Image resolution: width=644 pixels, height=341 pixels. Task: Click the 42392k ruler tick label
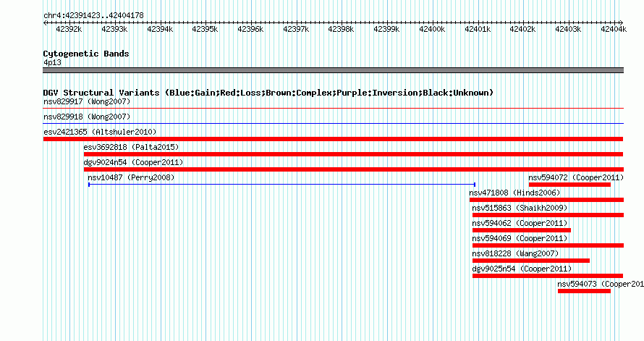point(69,29)
